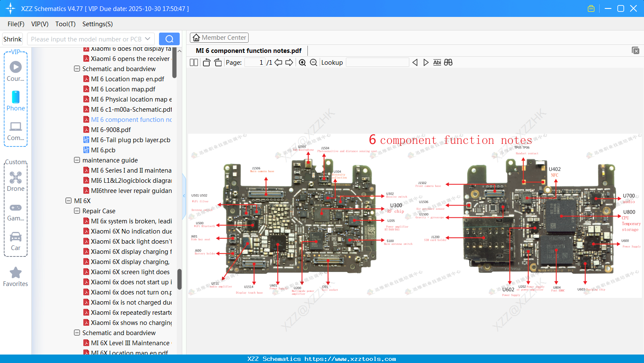Toggle the two-page view layout icon
Screen dimensions: 644x363
(x=194, y=63)
